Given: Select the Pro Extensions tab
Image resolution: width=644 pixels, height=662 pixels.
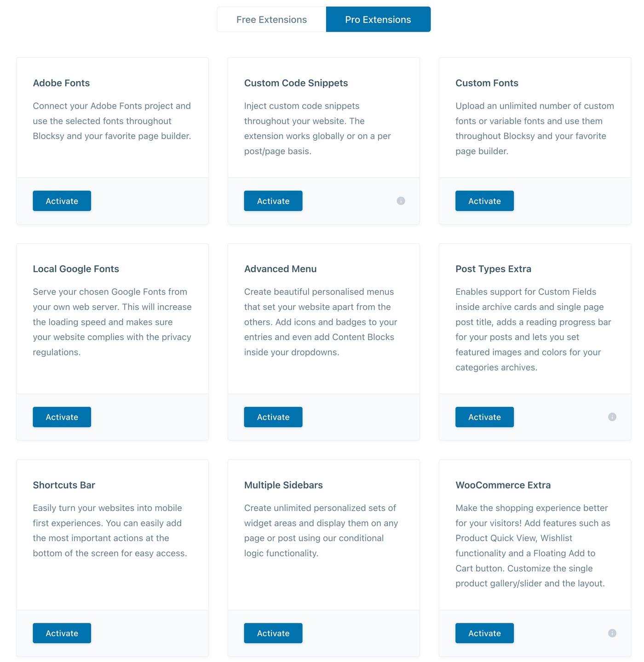Looking at the screenshot, I should pos(378,19).
